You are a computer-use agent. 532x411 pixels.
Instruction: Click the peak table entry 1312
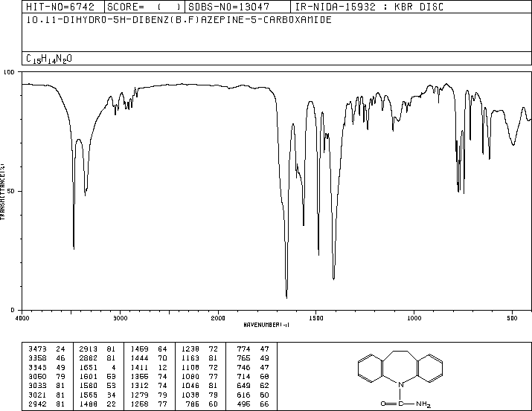[x=139, y=386]
